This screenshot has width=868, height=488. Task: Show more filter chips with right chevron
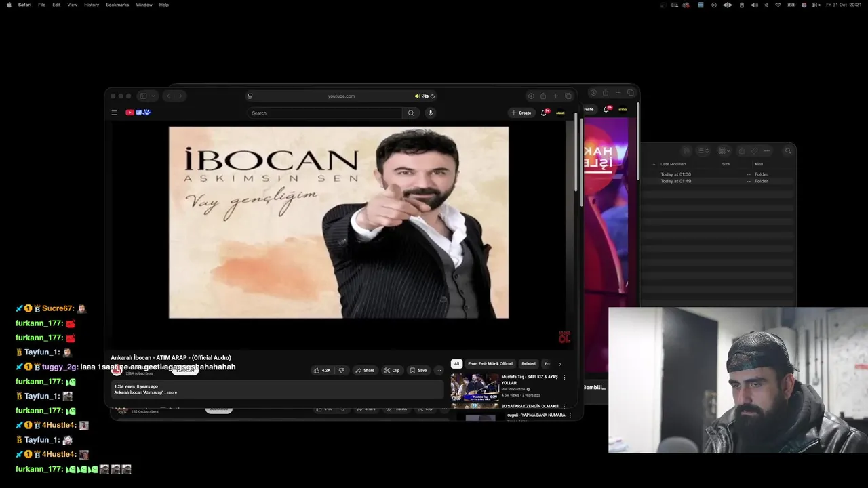[559, 364]
